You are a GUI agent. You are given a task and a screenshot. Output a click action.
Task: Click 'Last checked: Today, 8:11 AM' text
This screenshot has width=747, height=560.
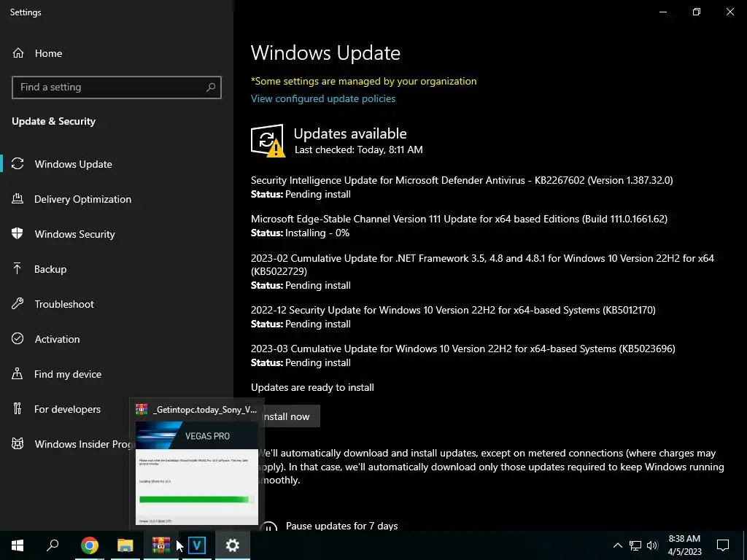358,149
